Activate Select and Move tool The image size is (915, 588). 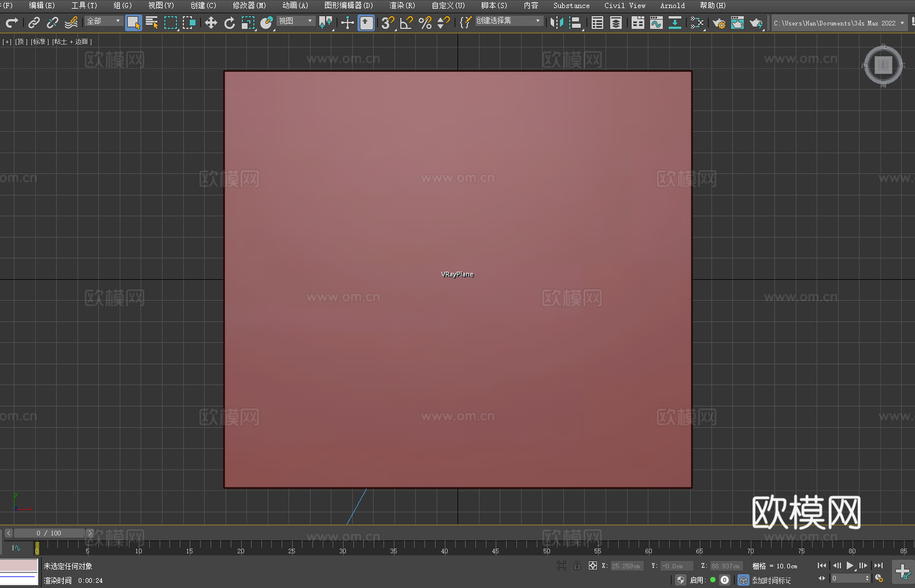(211, 23)
